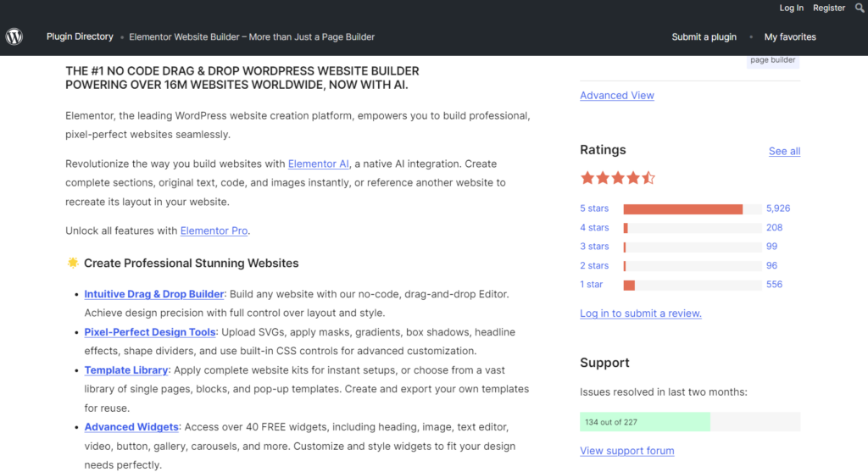Click the Support heading
Image resolution: width=868 pixels, height=472 pixels.
point(604,363)
